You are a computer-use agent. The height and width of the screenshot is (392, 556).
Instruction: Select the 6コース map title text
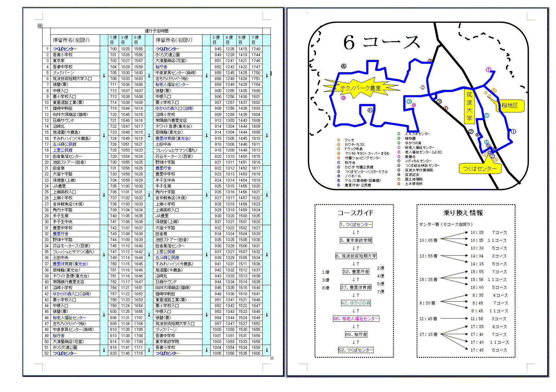(x=381, y=42)
